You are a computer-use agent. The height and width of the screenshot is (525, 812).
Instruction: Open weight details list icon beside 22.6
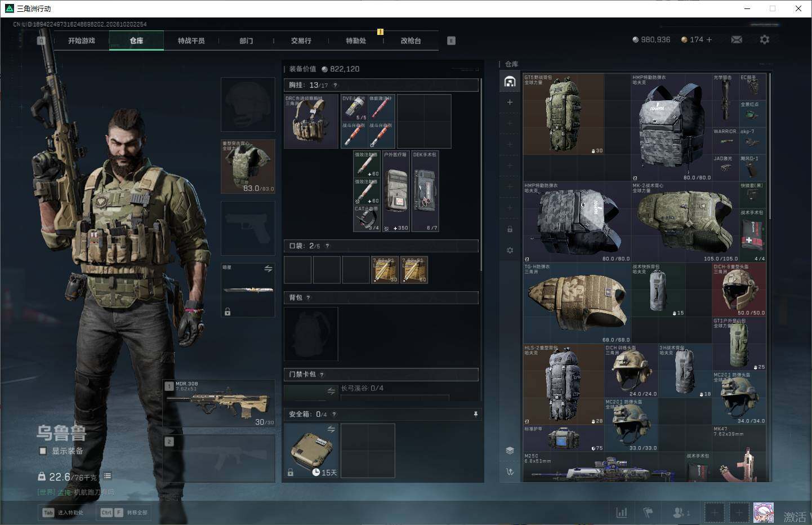click(108, 476)
